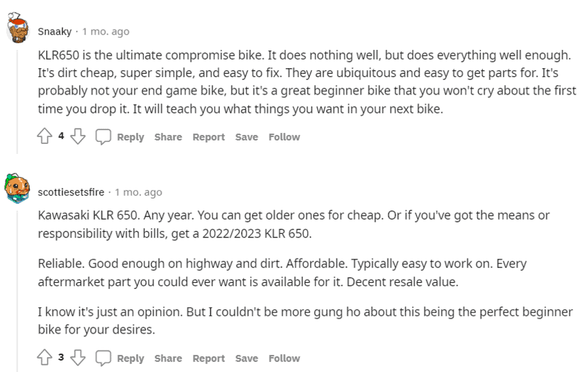Open scottiesetsfire's avatar image
Image resolution: width=588 pixels, height=372 pixels.
pyautogui.click(x=18, y=188)
